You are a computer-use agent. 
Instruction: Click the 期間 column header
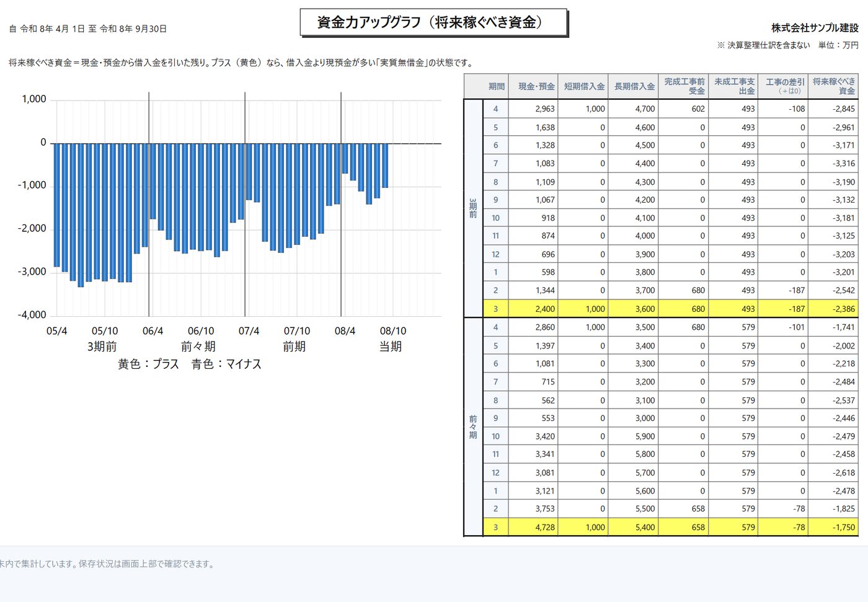coord(487,86)
